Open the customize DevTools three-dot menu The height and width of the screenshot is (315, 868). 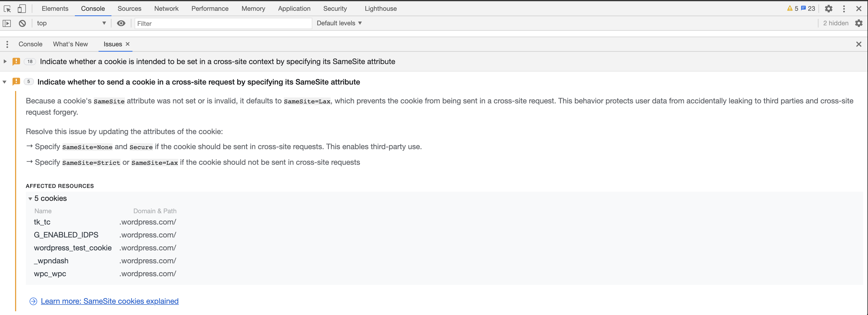point(844,8)
